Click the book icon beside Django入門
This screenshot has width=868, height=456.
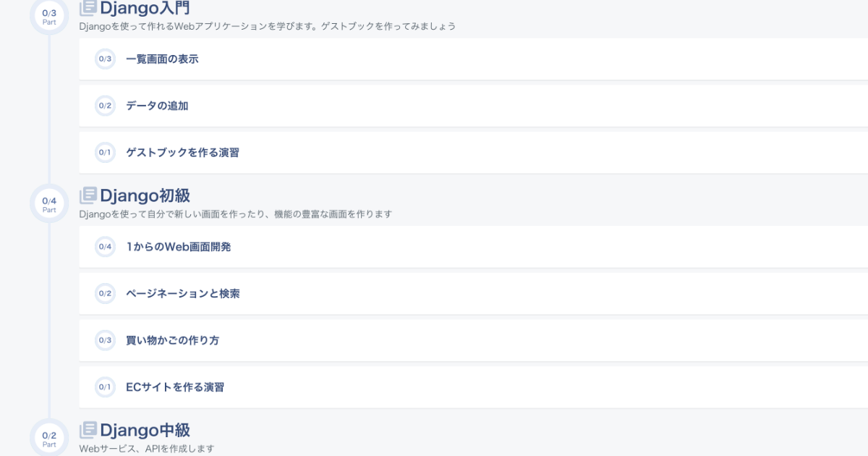[88, 9]
